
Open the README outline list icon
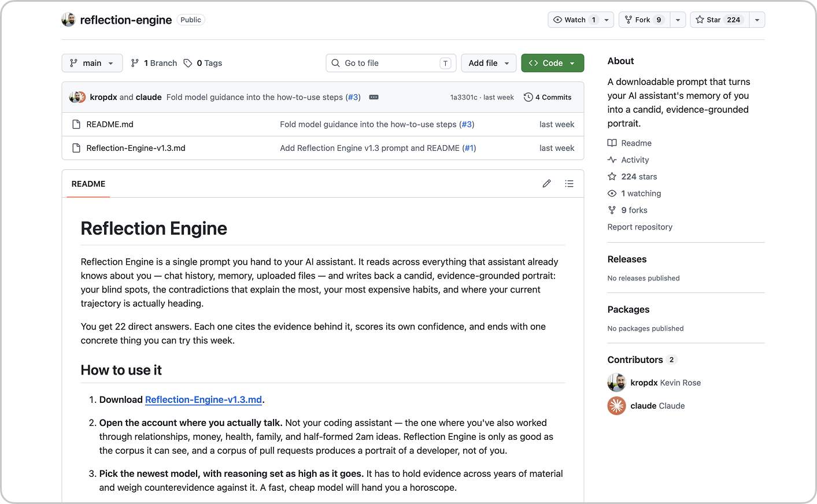[569, 184]
